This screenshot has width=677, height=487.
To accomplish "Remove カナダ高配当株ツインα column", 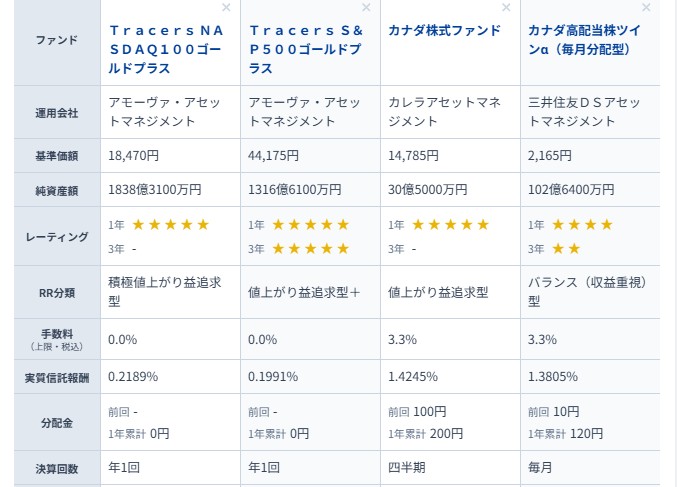I will click(647, 8).
